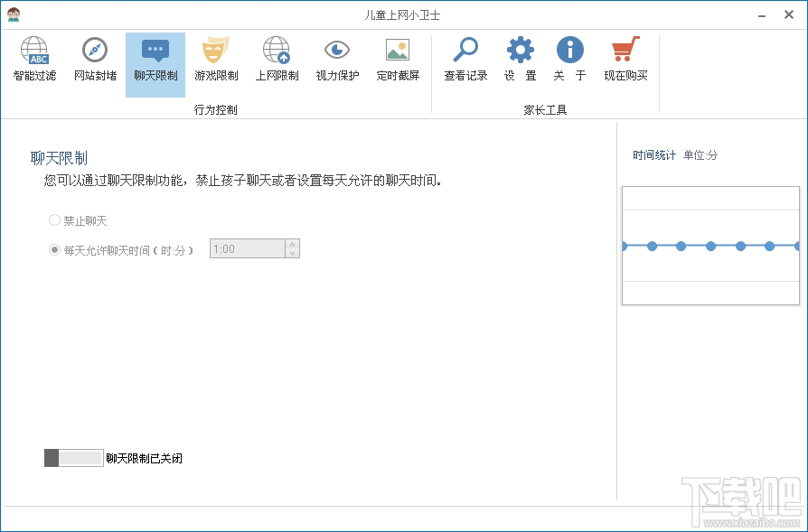
Task: Select the 聊天限制 chat restriction tool
Action: [155, 64]
